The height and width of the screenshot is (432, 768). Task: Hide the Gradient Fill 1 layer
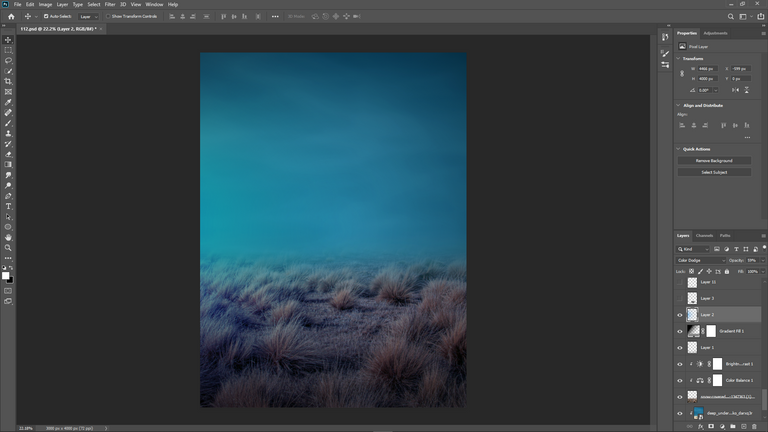[x=680, y=332]
